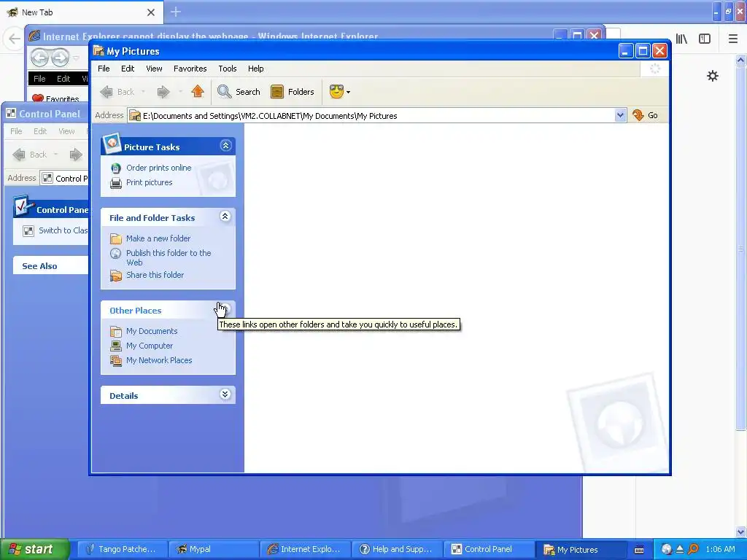Click the forward arrow in My Pictures toolbar
Viewport: 747px width, 560px height.
163,92
